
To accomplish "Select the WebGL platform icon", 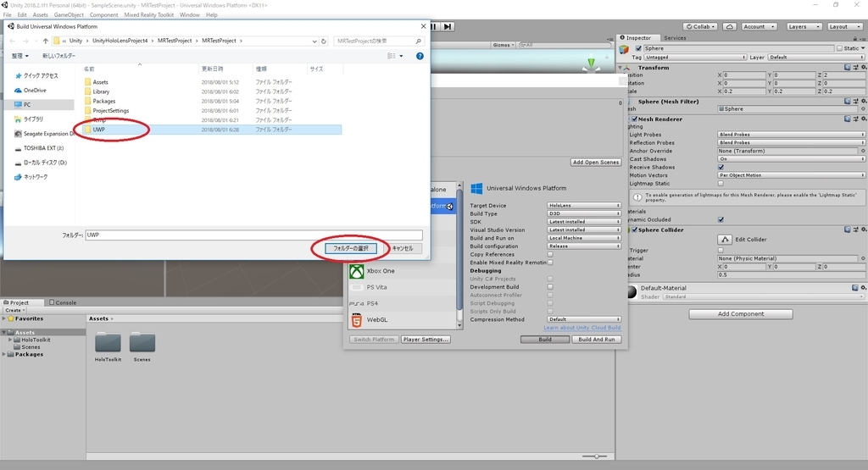I will click(x=357, y=319).
